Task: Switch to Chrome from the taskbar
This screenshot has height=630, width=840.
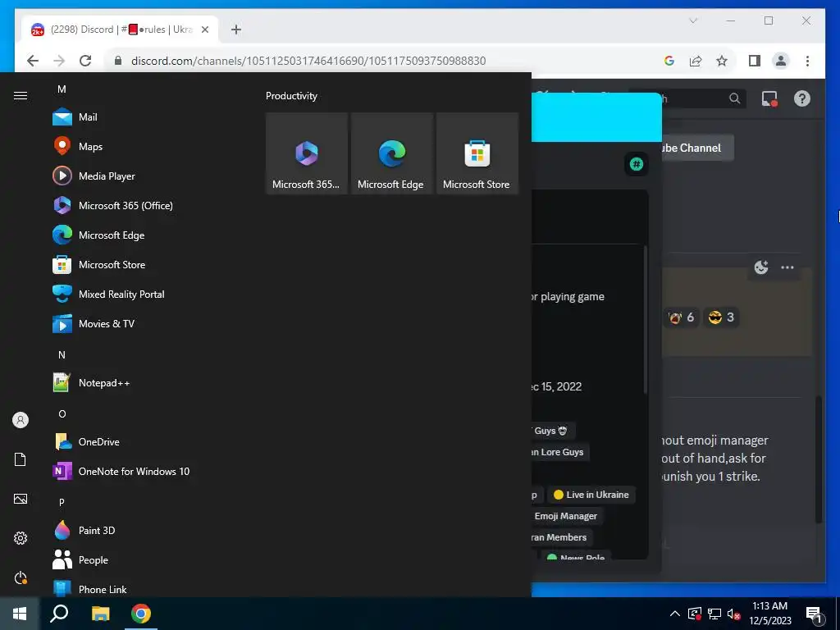Action: point(141,614)
